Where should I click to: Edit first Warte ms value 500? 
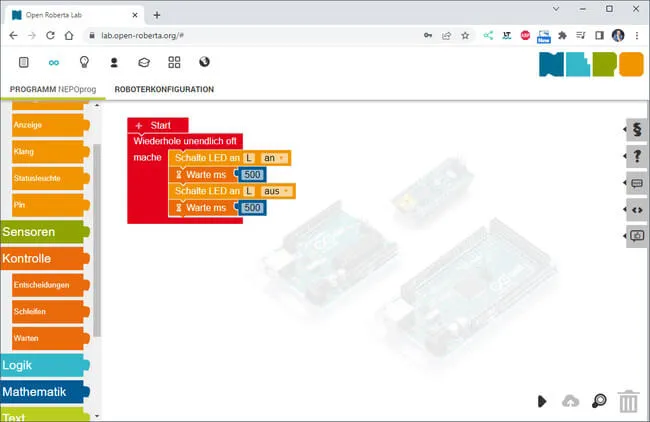tap(252, 175)
